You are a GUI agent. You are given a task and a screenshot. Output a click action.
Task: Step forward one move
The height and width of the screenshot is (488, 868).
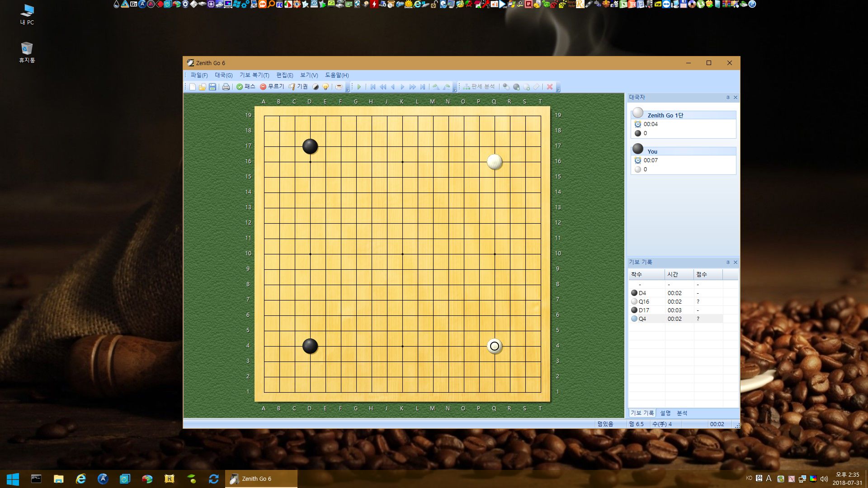tap(402, 87)
